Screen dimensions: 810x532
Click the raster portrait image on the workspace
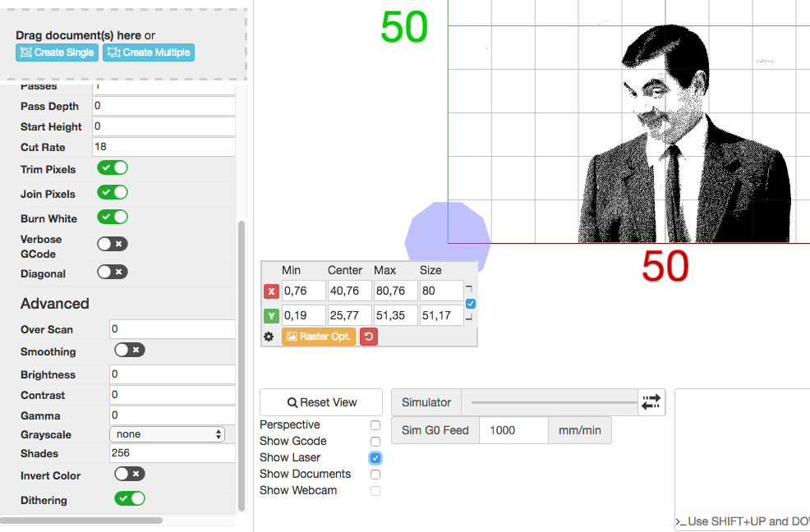684,133
